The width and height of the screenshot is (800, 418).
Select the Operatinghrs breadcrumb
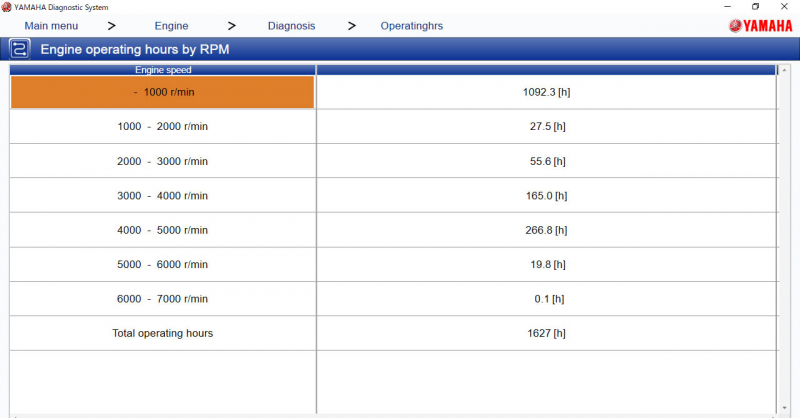click(411, 26)
